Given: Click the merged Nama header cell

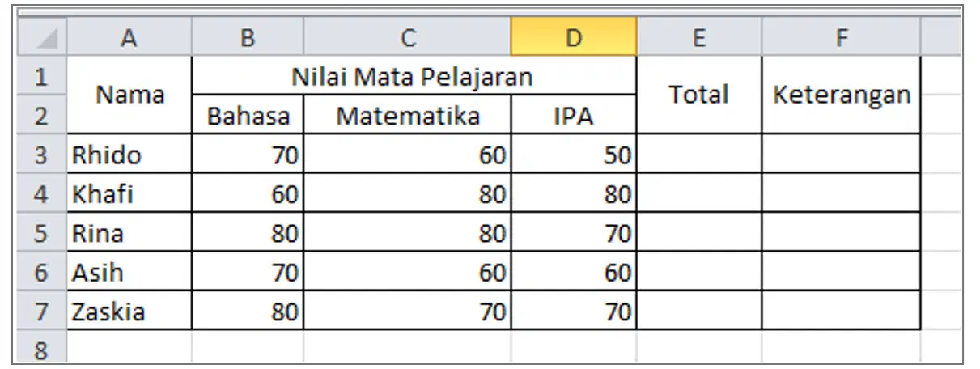Looking at the screenshot, I should pyautogui.click(x=129, y=95).
